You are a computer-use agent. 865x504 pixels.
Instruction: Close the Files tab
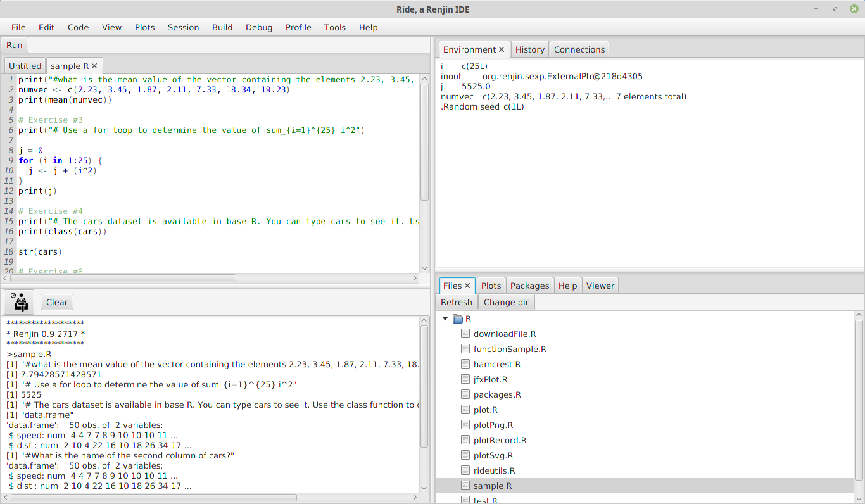[467, 286]
